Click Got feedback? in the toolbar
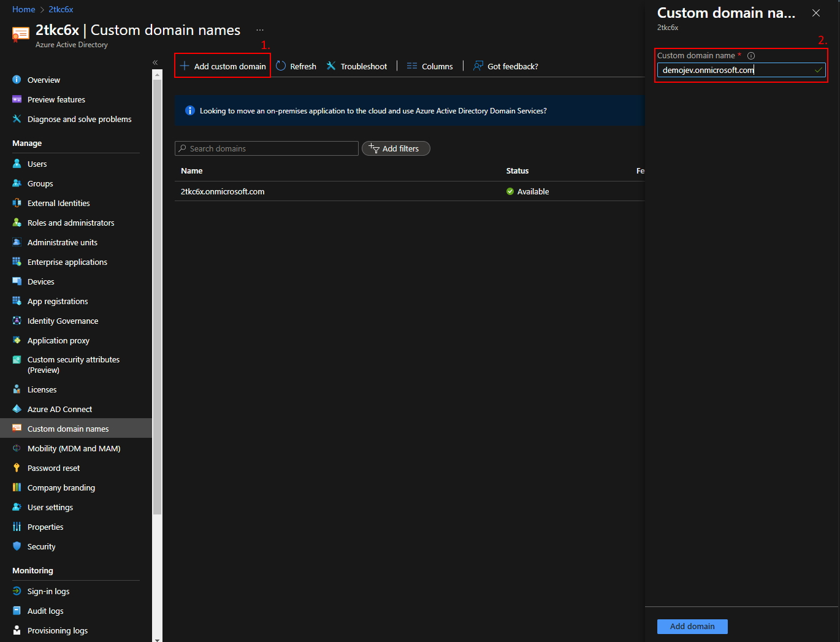The image size is (840, 642). pos(506,66)
